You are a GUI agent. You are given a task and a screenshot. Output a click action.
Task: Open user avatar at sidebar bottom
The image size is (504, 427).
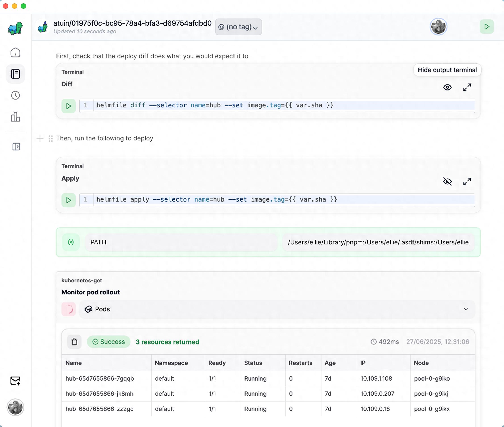point(15,407)
